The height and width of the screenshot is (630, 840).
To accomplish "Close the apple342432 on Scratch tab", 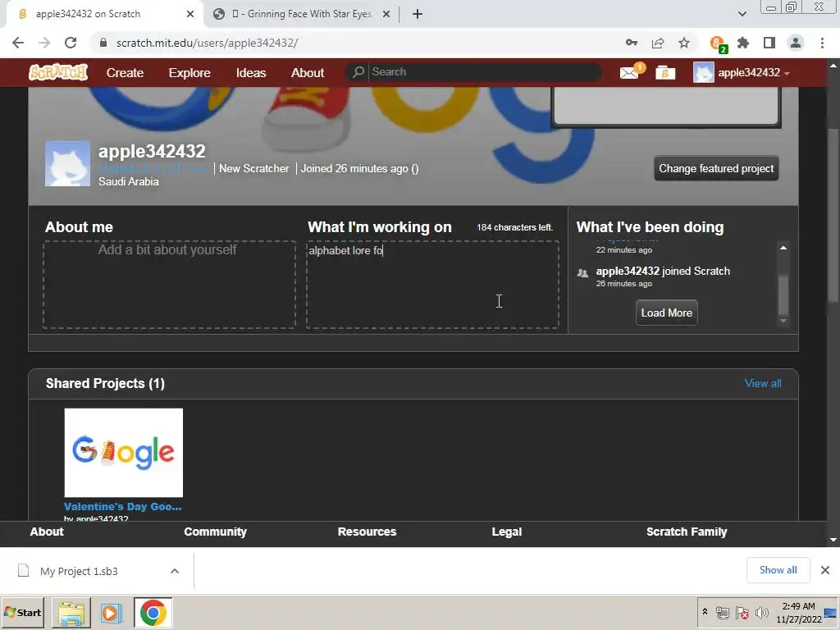I will pos(190,14).
